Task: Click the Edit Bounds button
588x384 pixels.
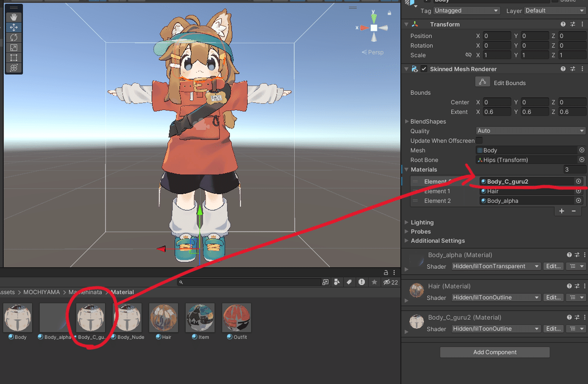Action: [x=482, y=82]
